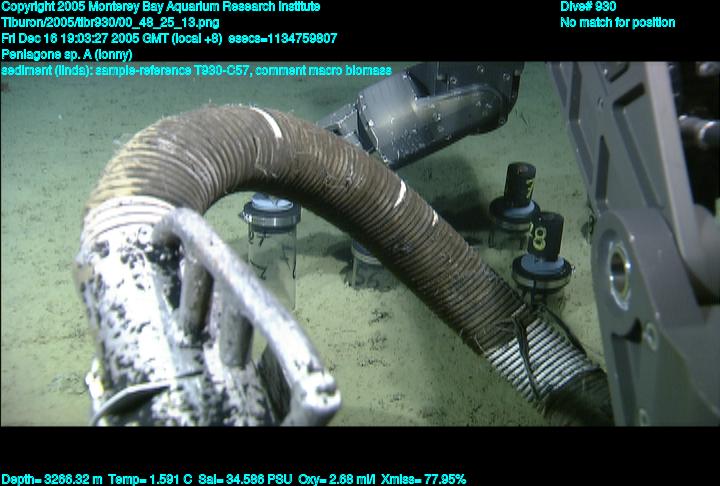Select the Tiburon file path text

(x=111, y=22)
